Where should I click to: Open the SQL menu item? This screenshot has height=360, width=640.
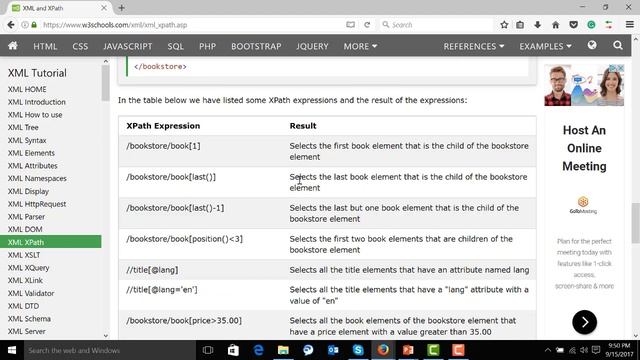[x=176, y=46]
